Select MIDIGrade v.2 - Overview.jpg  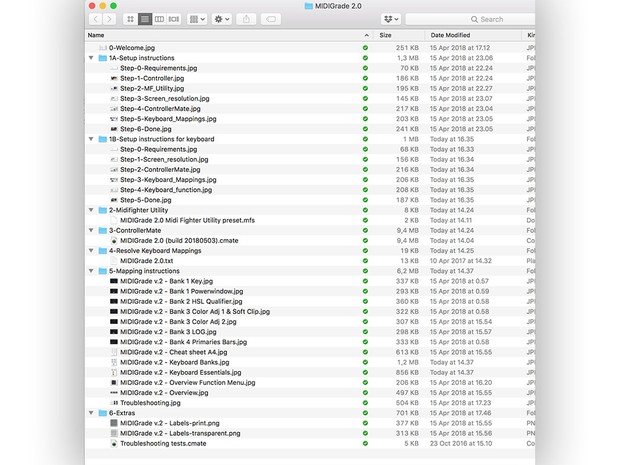click(164, 393)
